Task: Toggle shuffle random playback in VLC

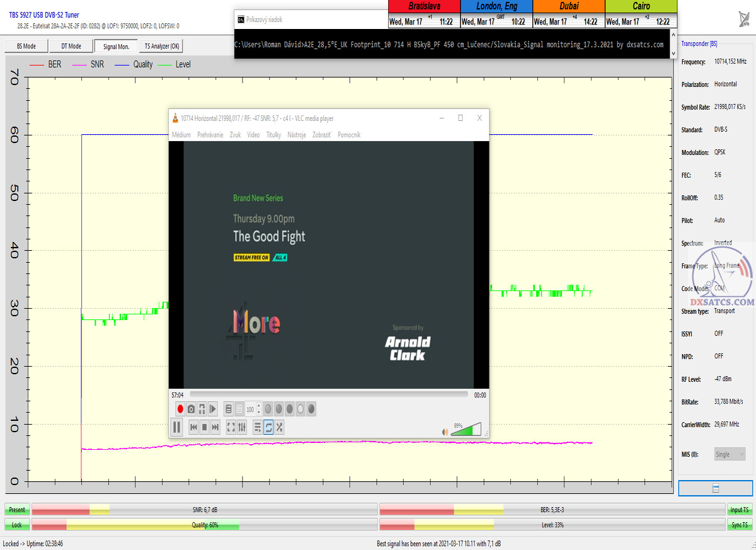Action: (x=279, y=427)
